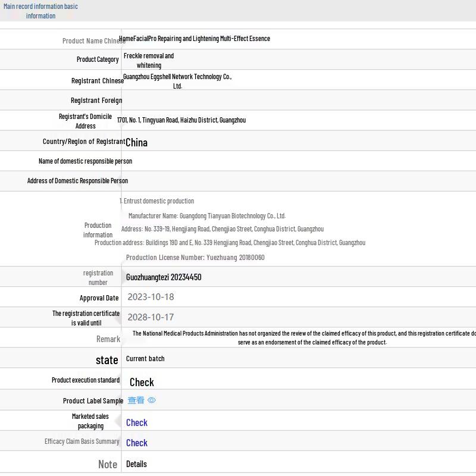Click the Approval Date label

tap(99, 298)
